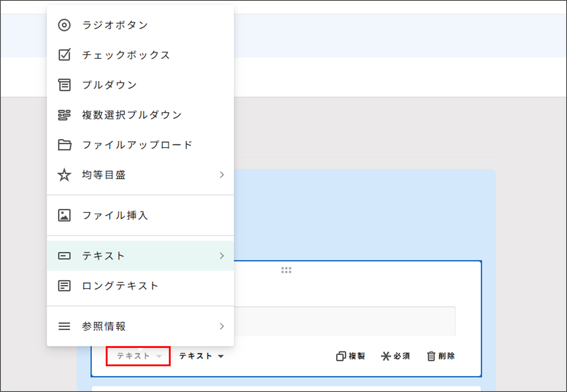Click the 削除 delete button
The width and height of the screenshot is (567, 392).
click(x=441, y=356)
